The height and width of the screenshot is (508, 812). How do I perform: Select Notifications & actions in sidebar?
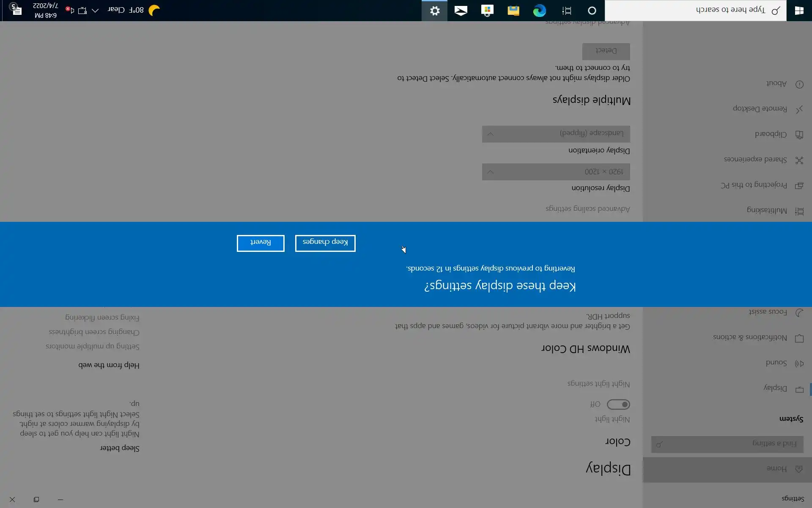point(750,337)
